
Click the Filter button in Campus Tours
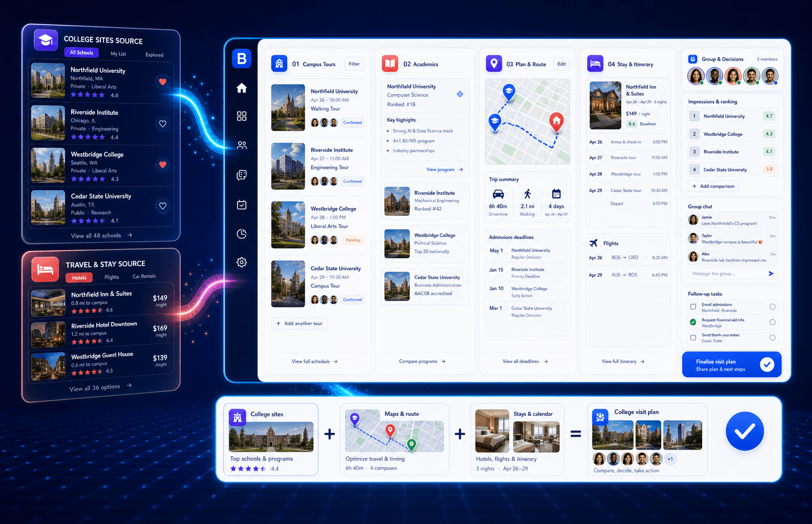[x=354, y=64]
